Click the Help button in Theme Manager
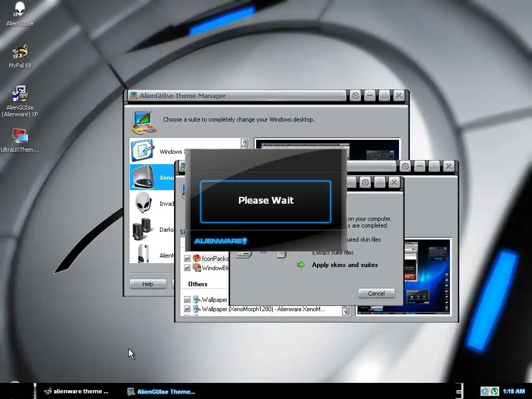This screenshot has width=532, height=399. [x=148, y=284]
